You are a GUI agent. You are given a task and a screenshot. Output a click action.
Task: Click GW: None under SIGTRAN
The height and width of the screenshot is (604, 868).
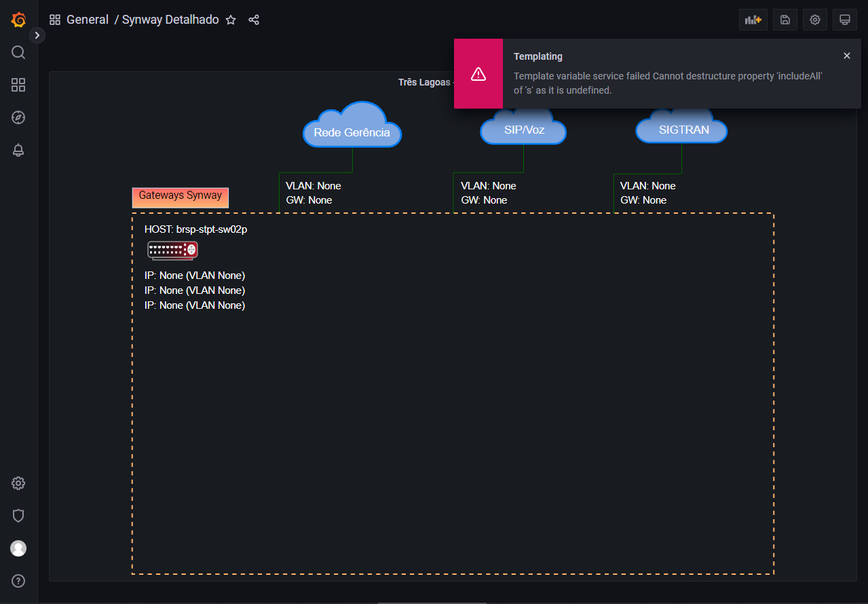tap(644, 200)
